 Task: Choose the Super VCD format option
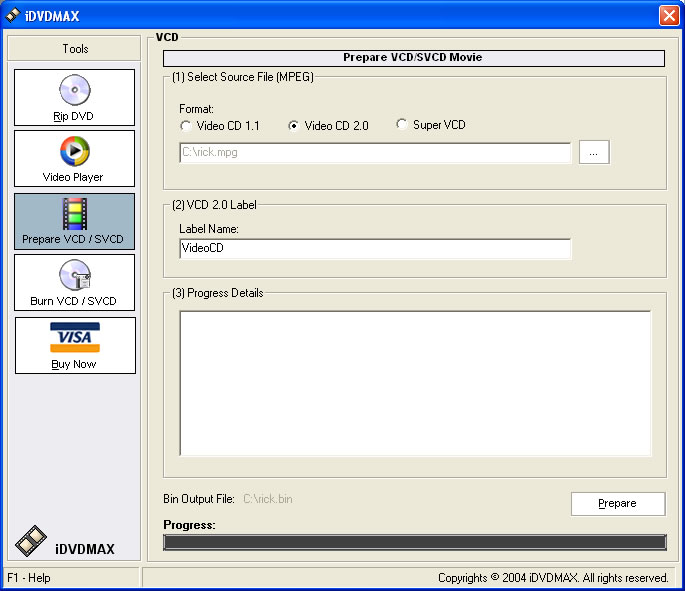[431, 125]
